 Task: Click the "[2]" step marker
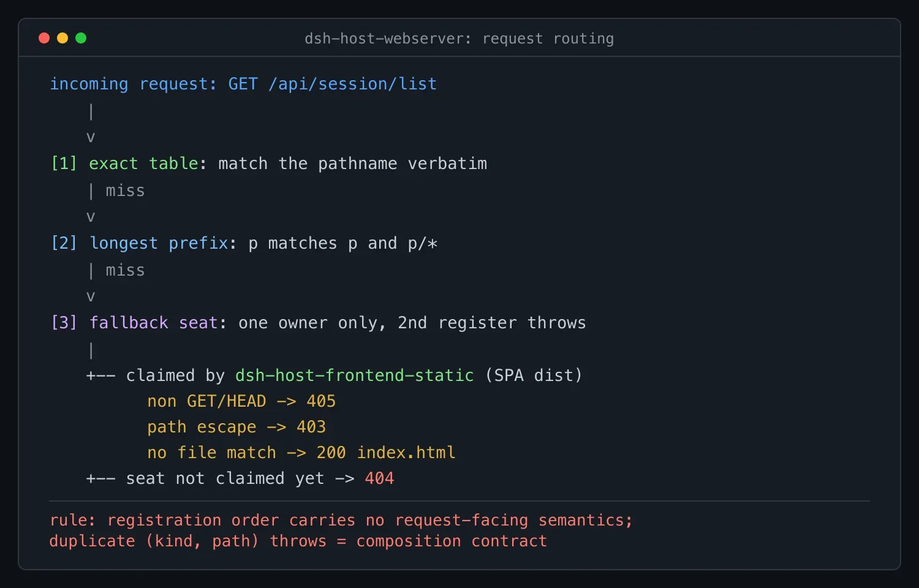point(64,243)
